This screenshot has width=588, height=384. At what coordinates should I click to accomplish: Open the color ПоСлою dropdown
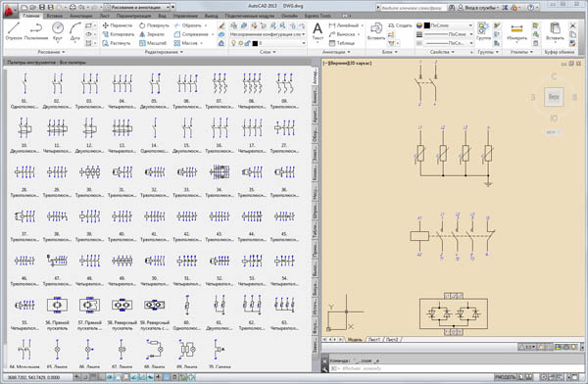click(449, 25)
